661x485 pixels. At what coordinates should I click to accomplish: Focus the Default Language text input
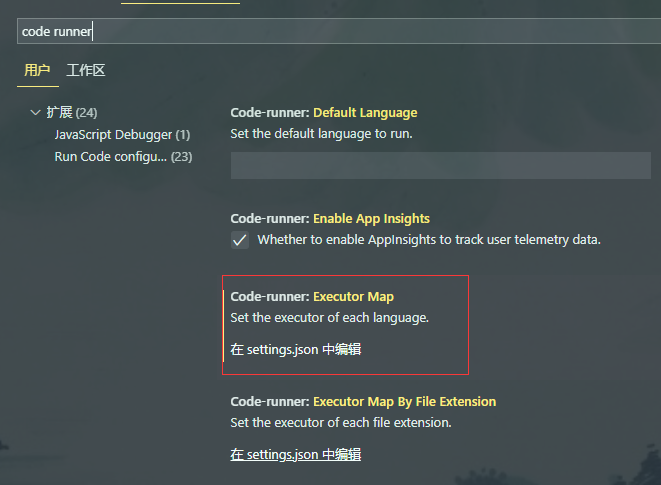440,165
